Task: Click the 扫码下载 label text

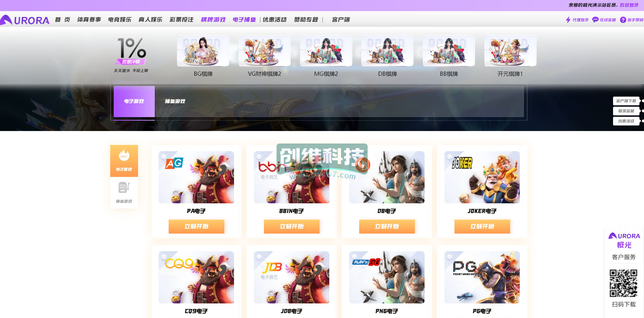Action: pyautogui.click(x=624, y=304)
